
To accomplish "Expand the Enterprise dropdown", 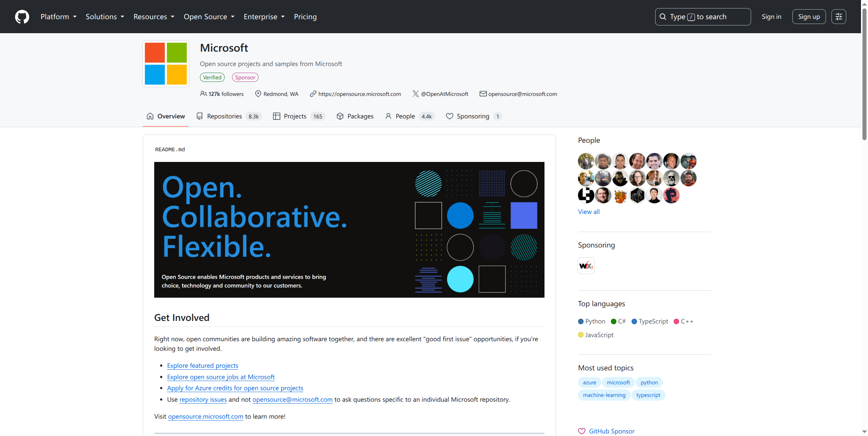I will pyautogui.click(x=264, y=17).
